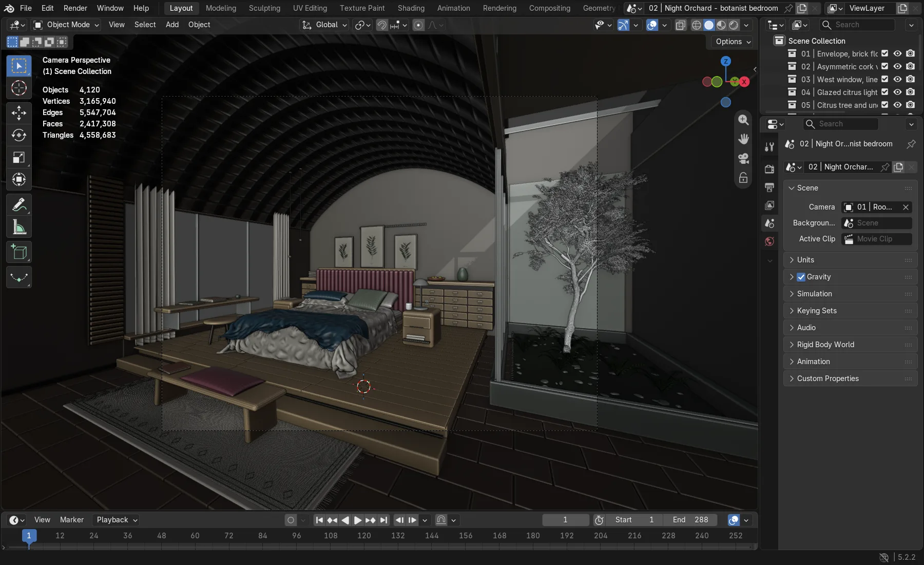Image resolution: width=924 pixels, height=565 pixels.
Task: Disable render for 03 West window collection
Action: pos(910,79)
